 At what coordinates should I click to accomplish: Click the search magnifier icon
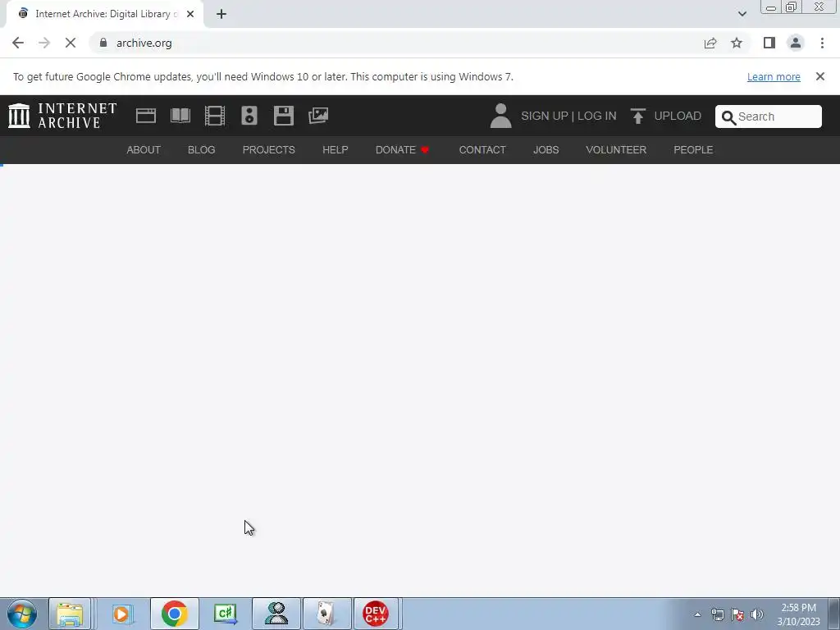728,117
